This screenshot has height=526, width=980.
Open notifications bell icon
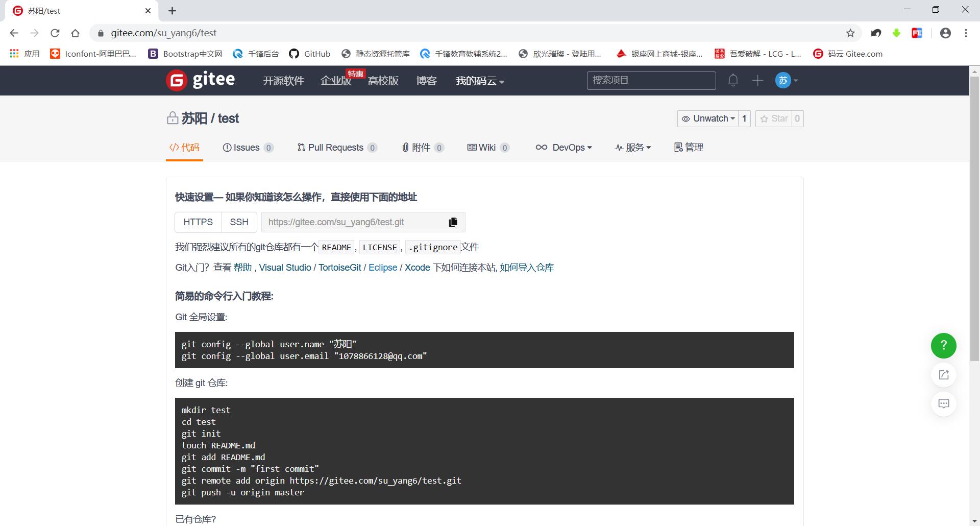[733, 80]
